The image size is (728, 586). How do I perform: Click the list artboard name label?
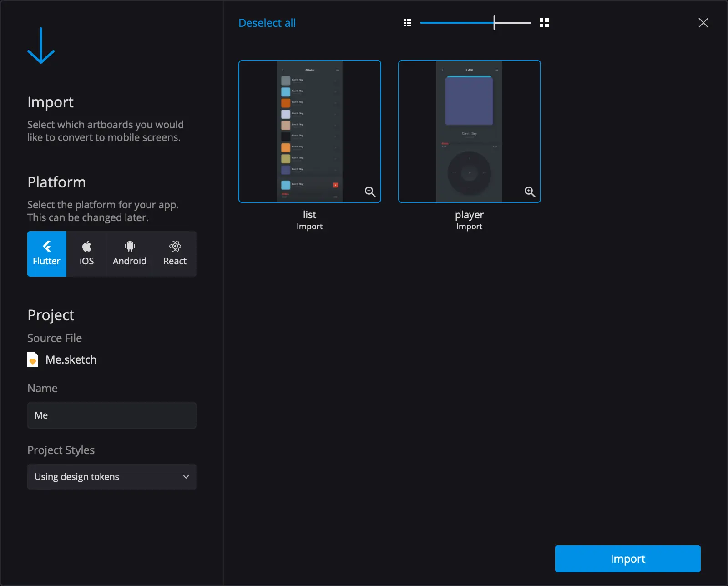pos(310,215)
